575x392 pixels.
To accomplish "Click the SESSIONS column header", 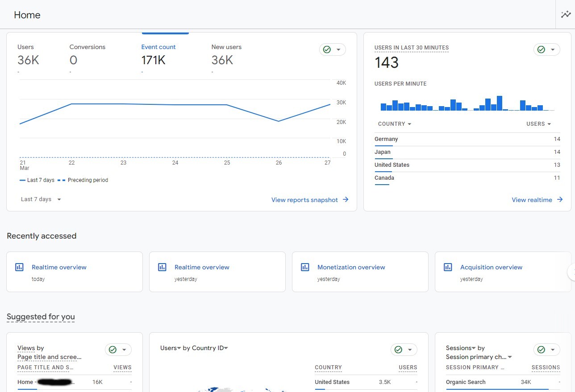I will coord(546,367).
